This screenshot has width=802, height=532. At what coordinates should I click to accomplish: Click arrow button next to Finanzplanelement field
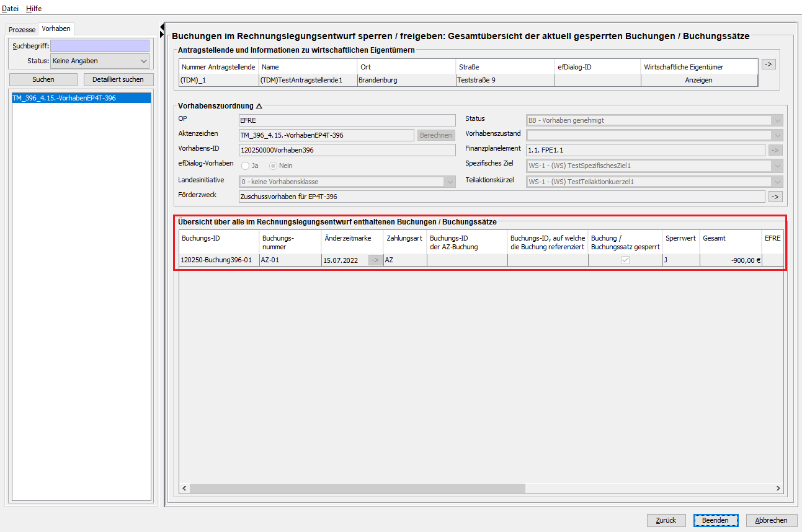tap(775, 150)
